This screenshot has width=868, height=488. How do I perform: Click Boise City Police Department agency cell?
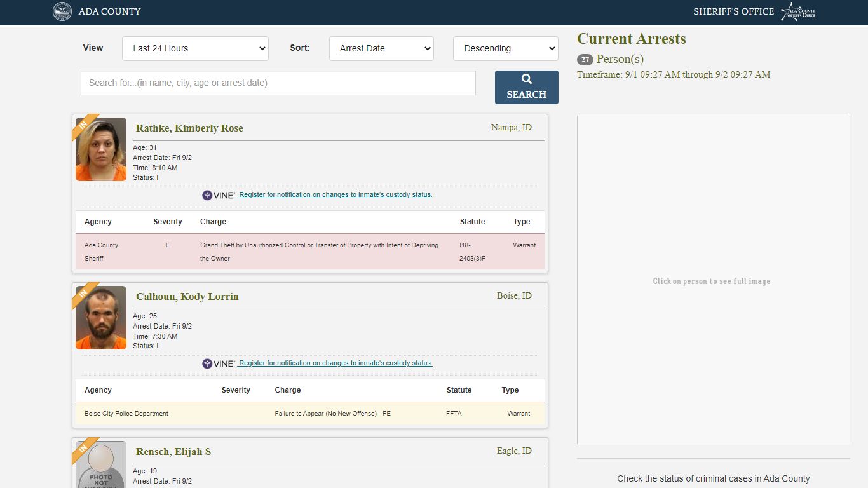pyautogui.click(x=126, y=414)
